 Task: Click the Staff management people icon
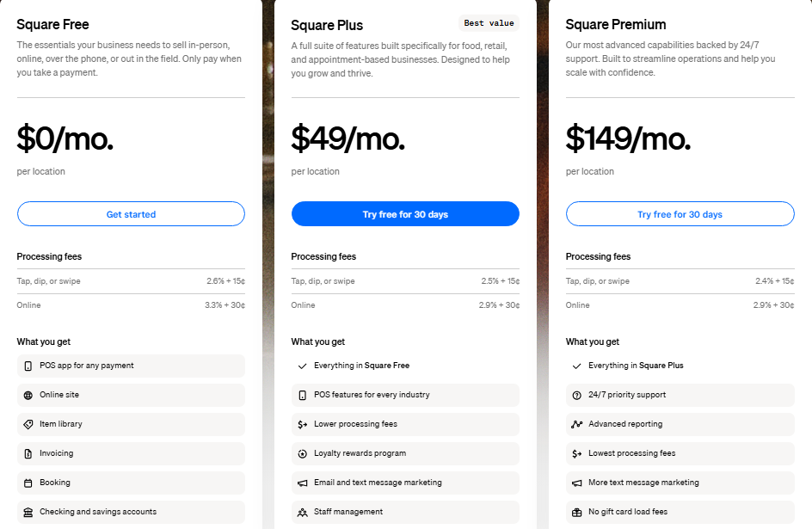tap(303, 512)
